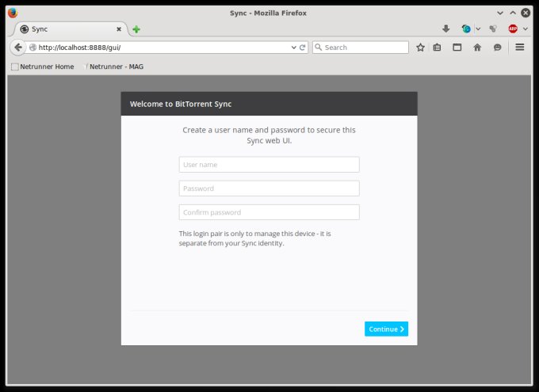Close the Firefox window

point(526,13)
